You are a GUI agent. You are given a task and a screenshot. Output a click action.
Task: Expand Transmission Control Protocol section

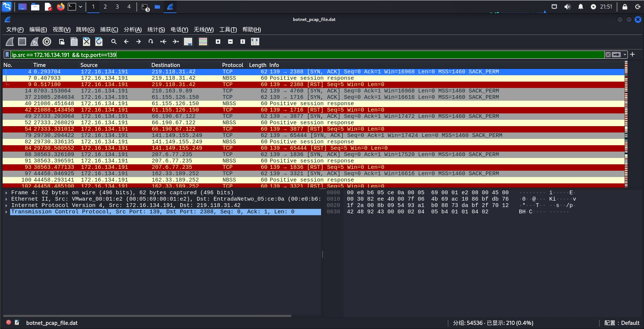[6, 212]
